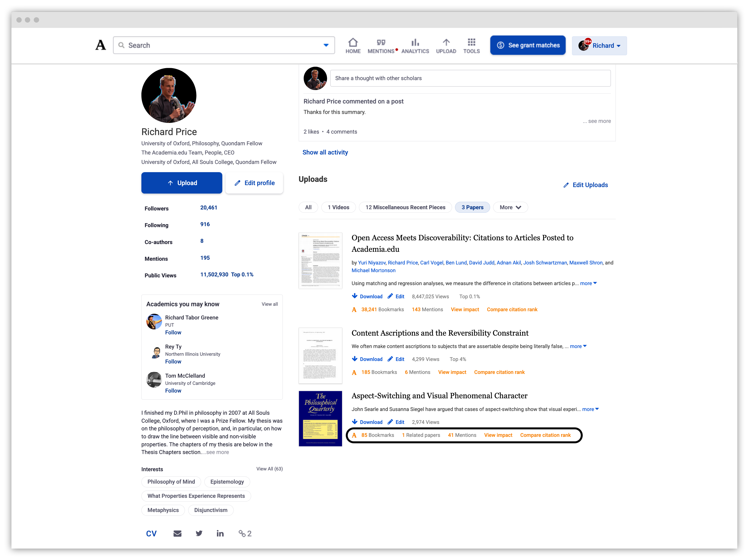Image resolution: width=749 pixels, height=560 pixels.
Task: Click pencil edit icon for Open Access paper
Action: coord(390,296)
